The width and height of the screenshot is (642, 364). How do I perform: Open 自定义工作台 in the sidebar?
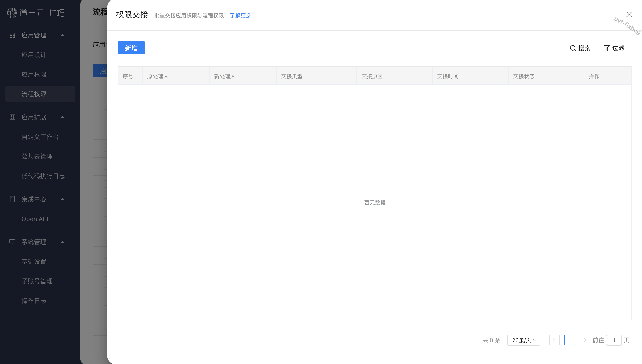[40, 137]
